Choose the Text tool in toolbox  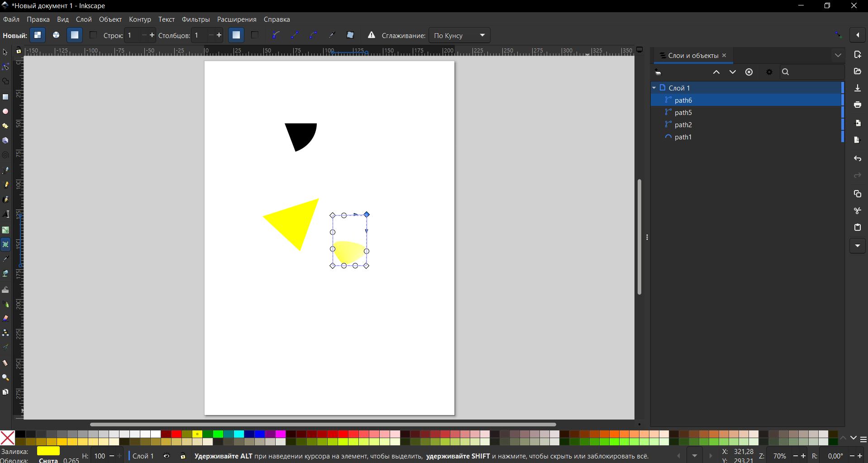click(5, 214)
